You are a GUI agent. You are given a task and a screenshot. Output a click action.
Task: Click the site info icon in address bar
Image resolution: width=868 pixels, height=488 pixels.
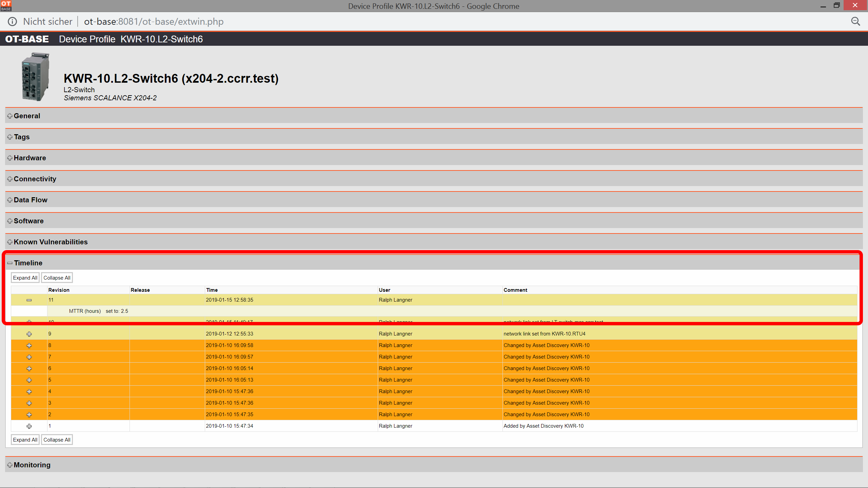click(x=12, y=22)
